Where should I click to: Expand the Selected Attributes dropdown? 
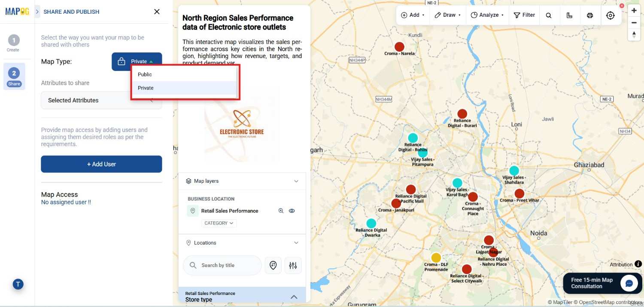click(101, 100)
